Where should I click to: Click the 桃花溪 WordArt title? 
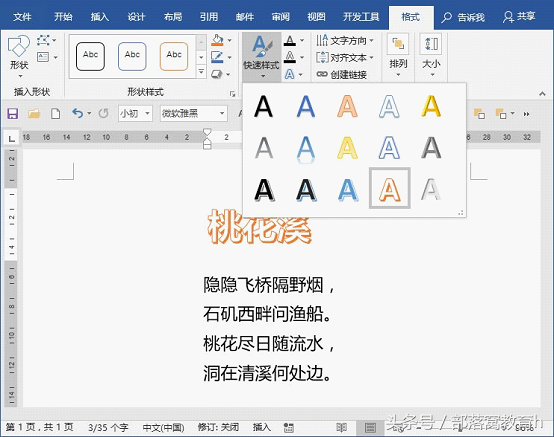coord(260,228)
